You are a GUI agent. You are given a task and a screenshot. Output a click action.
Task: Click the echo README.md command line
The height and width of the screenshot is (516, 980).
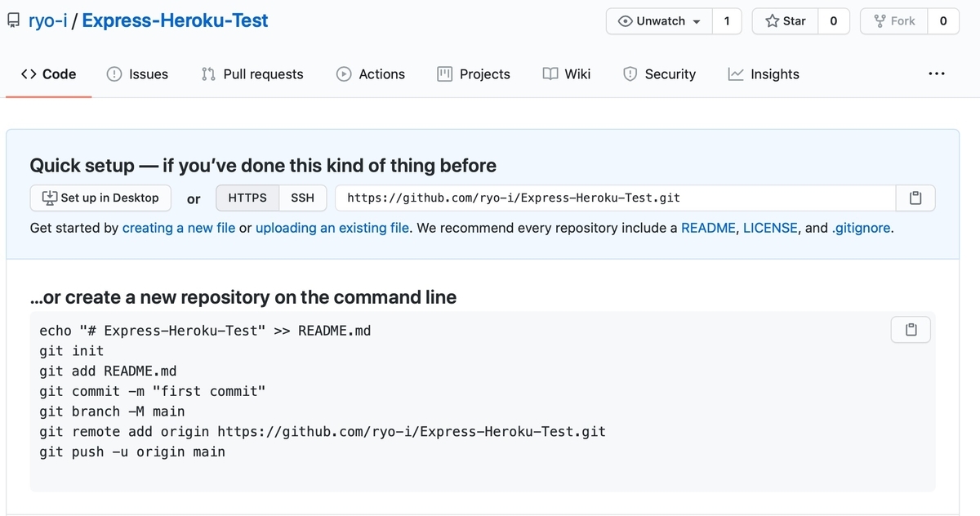click(x=205, y=331)
